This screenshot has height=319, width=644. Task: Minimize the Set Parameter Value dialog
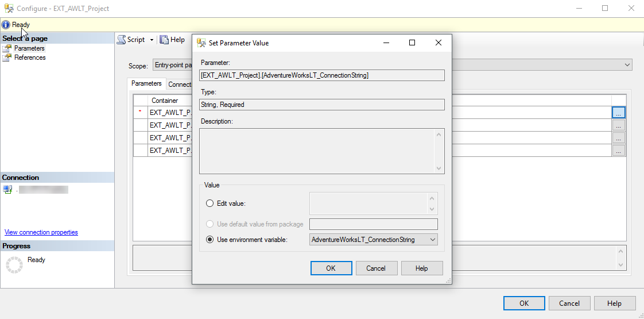(386, 43)
